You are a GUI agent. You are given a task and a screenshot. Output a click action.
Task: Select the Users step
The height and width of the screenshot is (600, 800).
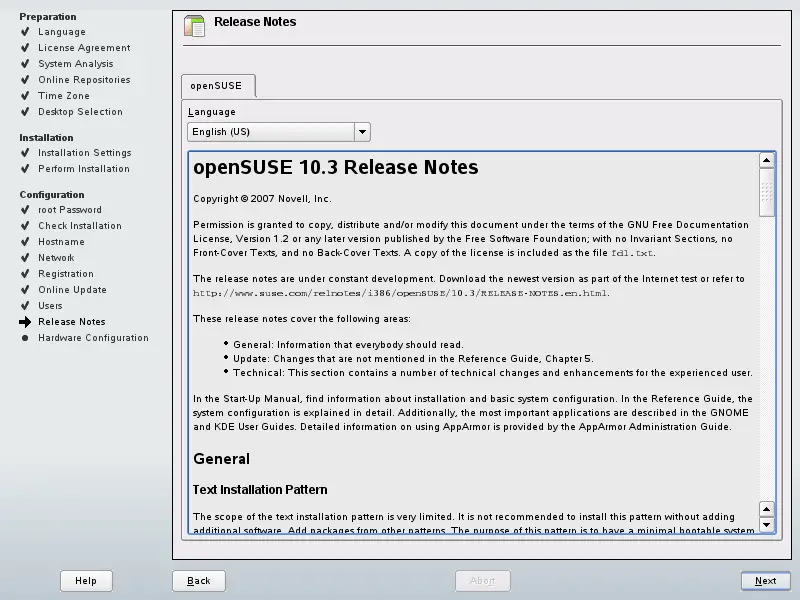(x=50, y=306)
